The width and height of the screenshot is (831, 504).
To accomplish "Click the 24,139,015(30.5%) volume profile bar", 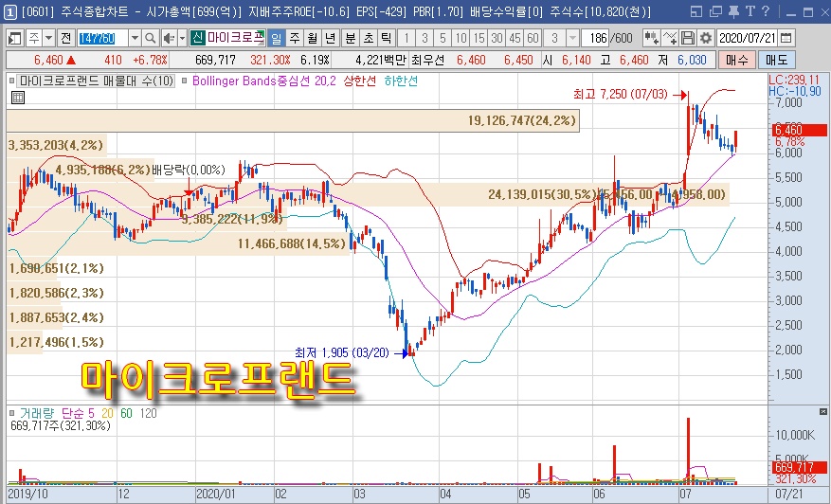I will point(368,194).
